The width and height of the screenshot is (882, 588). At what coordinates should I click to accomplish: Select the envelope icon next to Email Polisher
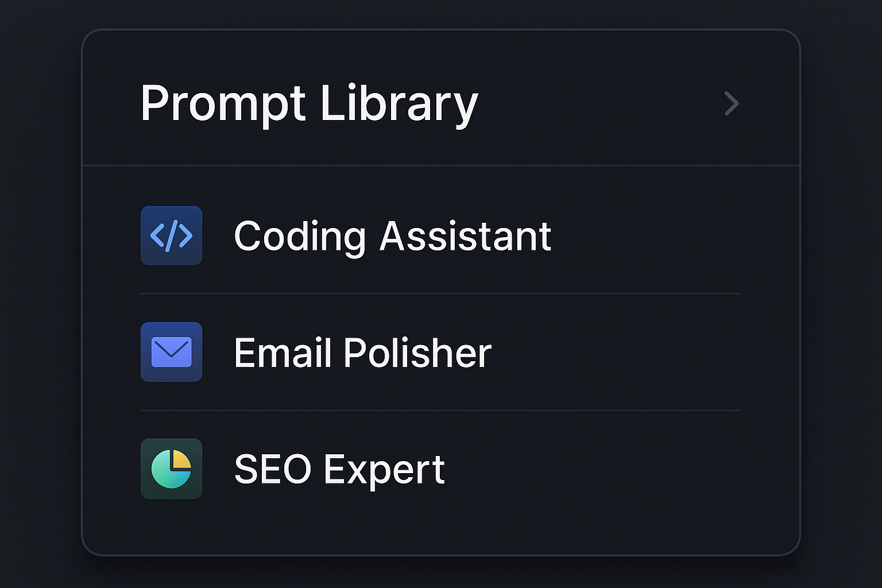click(x=171, y=353)
